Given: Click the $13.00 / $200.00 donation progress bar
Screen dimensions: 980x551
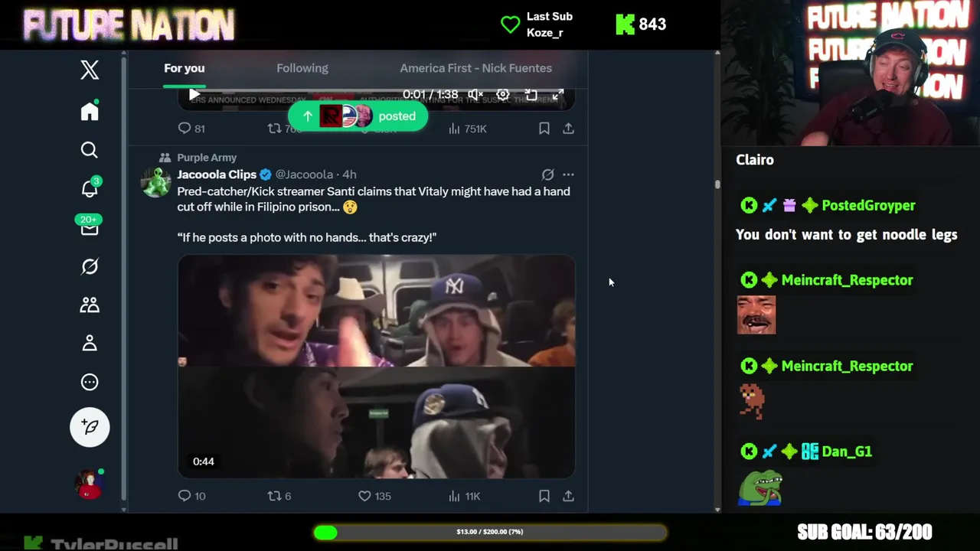Looking at the screenshot, I should coord(490,532).
